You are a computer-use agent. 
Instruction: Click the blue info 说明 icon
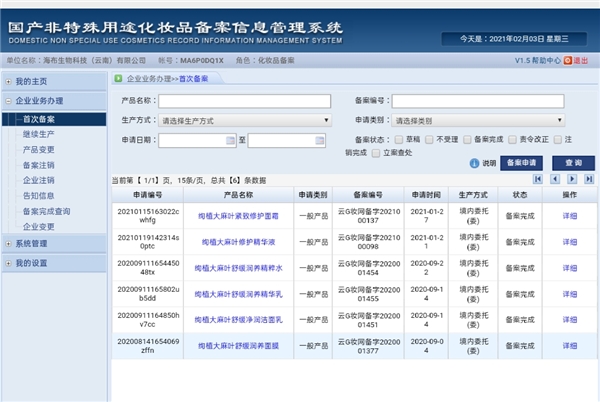pos(474,163)
